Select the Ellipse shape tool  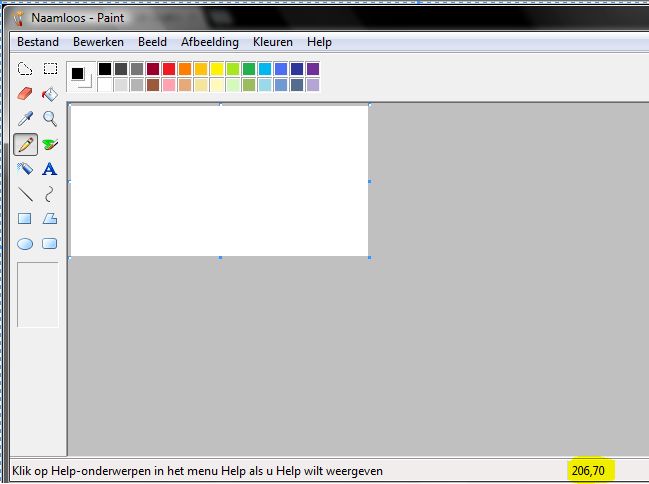(25, 244)
